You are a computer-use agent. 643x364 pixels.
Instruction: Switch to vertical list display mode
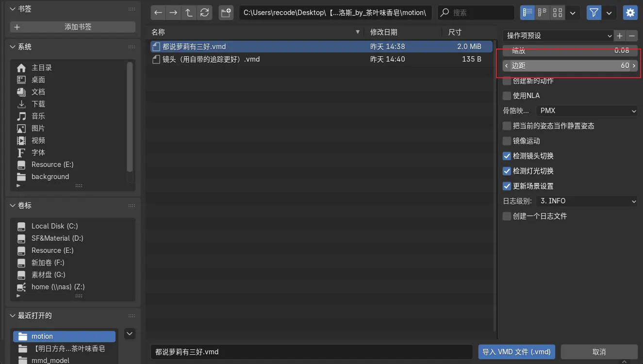click(x=528, y=13)
